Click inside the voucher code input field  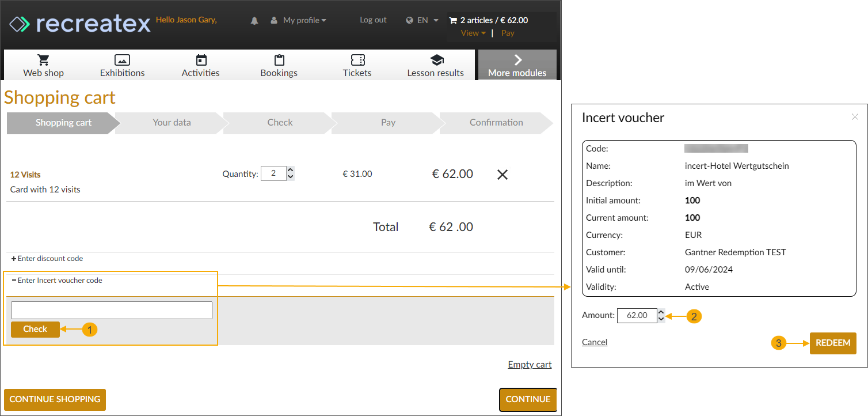coord(111,310)
